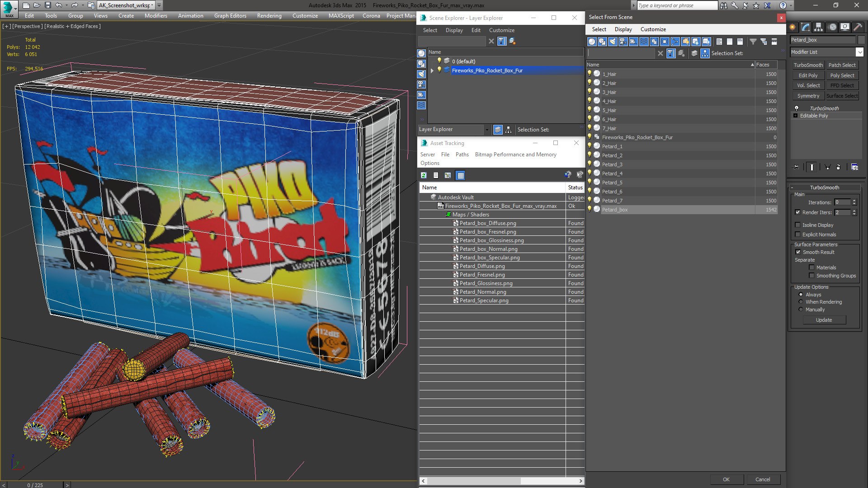Click the TurboSmooth modifier button
868x488 pixels.
(x=808, y=65)
